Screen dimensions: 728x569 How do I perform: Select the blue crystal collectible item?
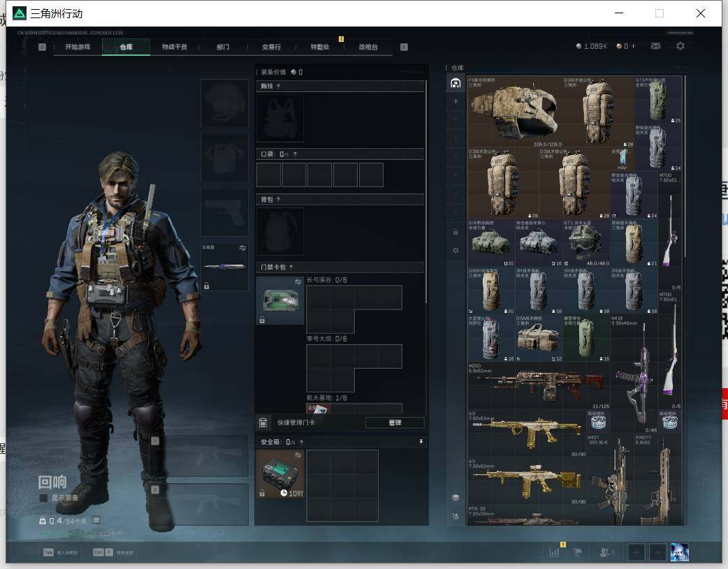[622, 159]
